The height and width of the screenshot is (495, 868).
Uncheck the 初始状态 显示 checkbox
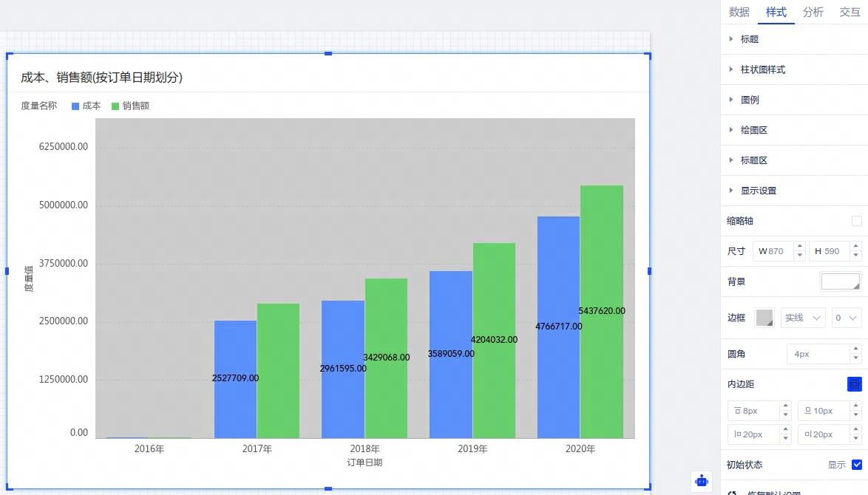857,465
